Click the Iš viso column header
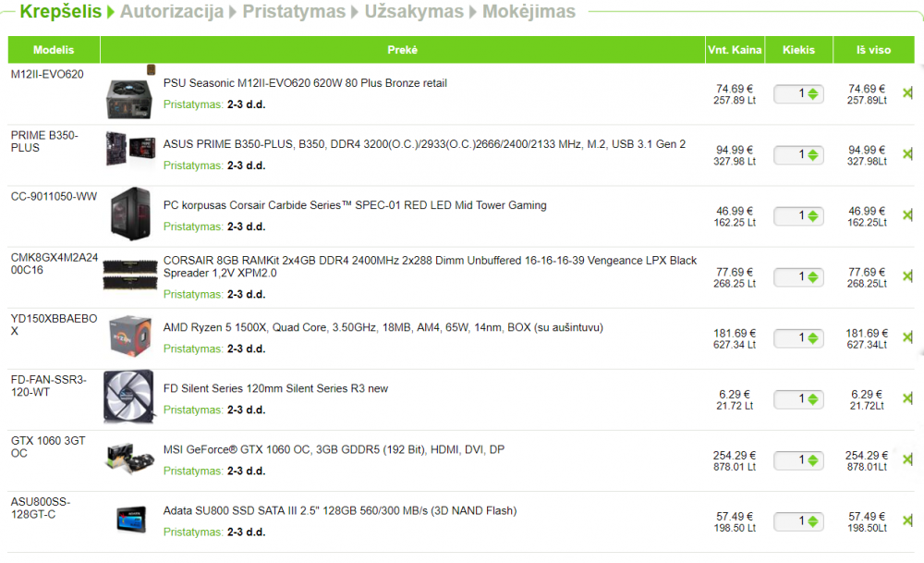Image resolution: width=924 pixels, height=563 pixels. tap(873, 50)
